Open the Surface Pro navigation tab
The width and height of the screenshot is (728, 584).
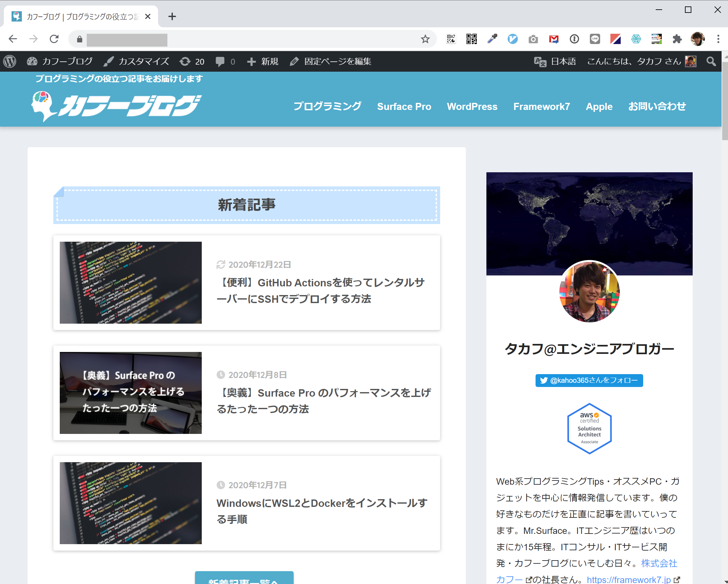[x=404, y=106]
